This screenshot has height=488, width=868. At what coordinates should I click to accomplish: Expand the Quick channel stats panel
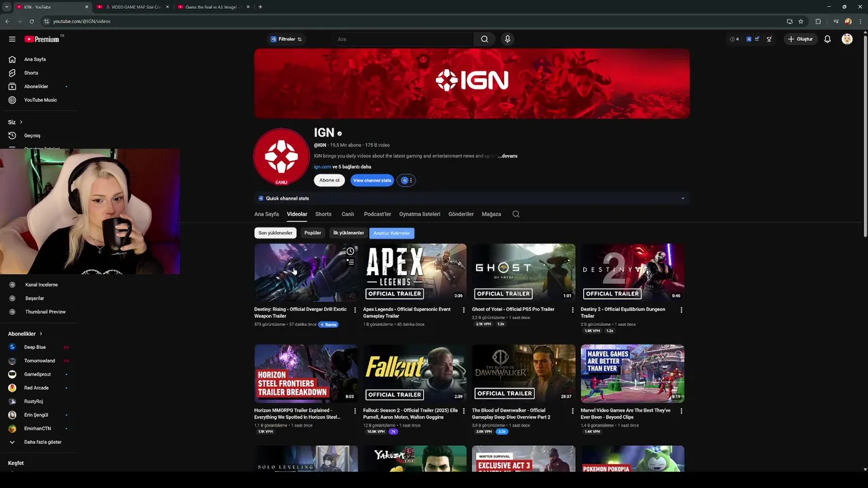[471, 199]
